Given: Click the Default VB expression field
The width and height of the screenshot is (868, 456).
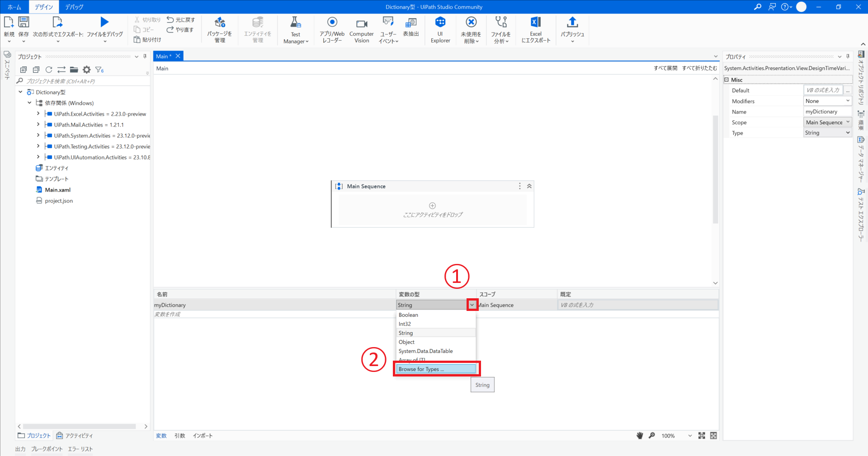Looking at the screenshot, I should pyautogui.click(x=823, y=90).
